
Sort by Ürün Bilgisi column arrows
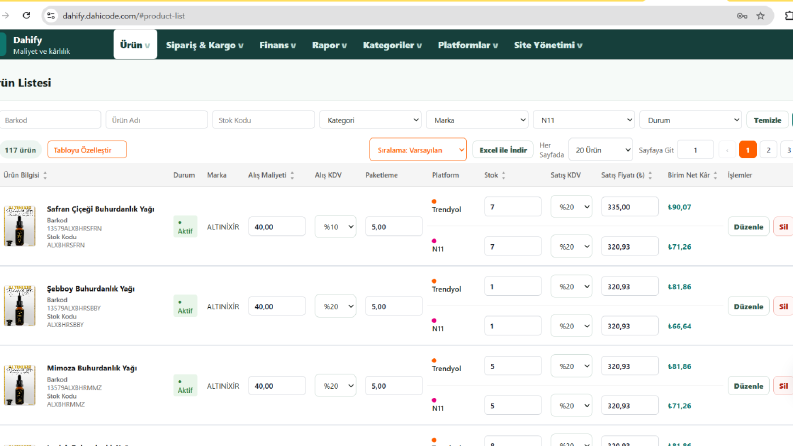pos(45,175)
